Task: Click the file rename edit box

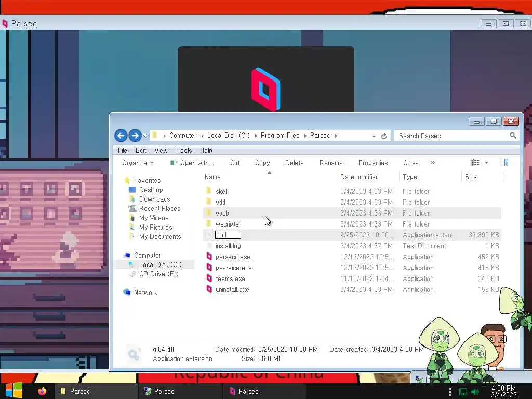Action: tap(228, 235)
